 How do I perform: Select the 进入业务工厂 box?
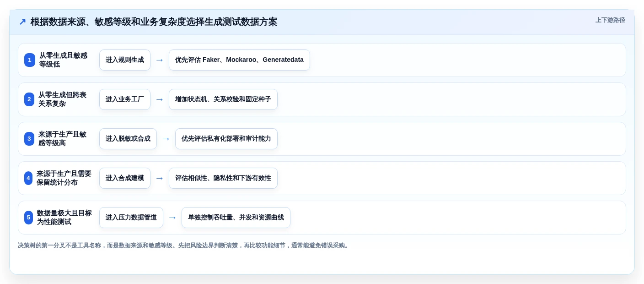(x=125, y=99)
